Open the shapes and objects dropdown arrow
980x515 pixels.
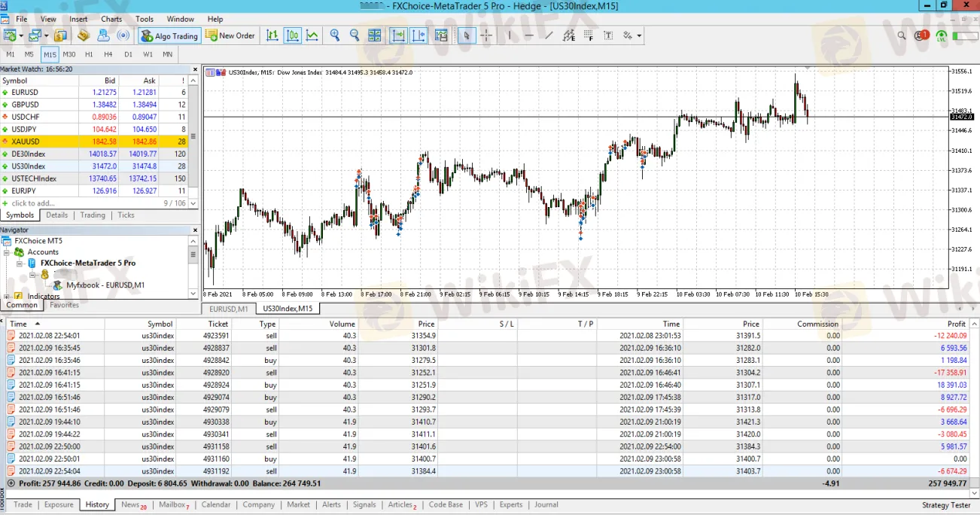[639, 35]
